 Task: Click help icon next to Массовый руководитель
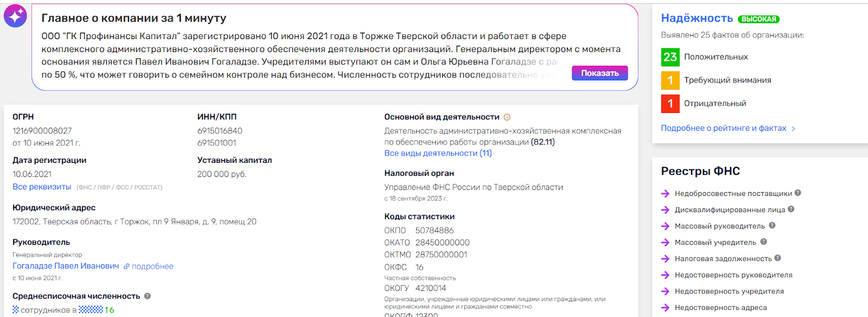tap(772, 225)
